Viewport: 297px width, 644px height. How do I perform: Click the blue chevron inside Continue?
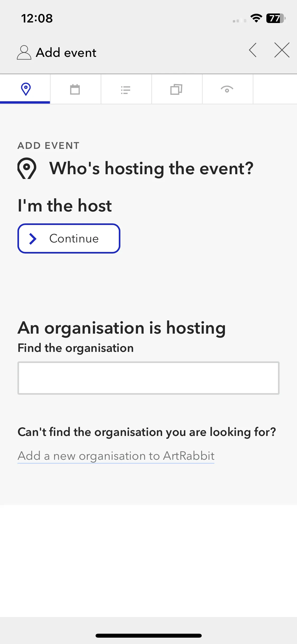(x=33, y=239)
